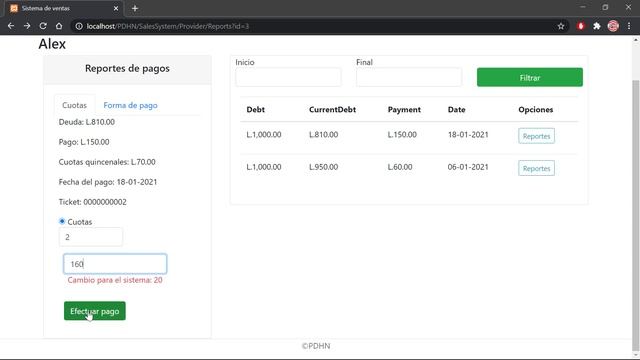640x360 pixels.
Task: Click the Final date field
Action: click(x=409, y=77)
